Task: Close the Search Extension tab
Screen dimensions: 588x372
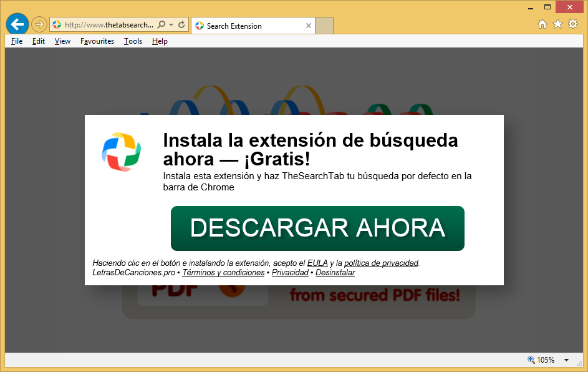Action: click(x=308, y=26)
